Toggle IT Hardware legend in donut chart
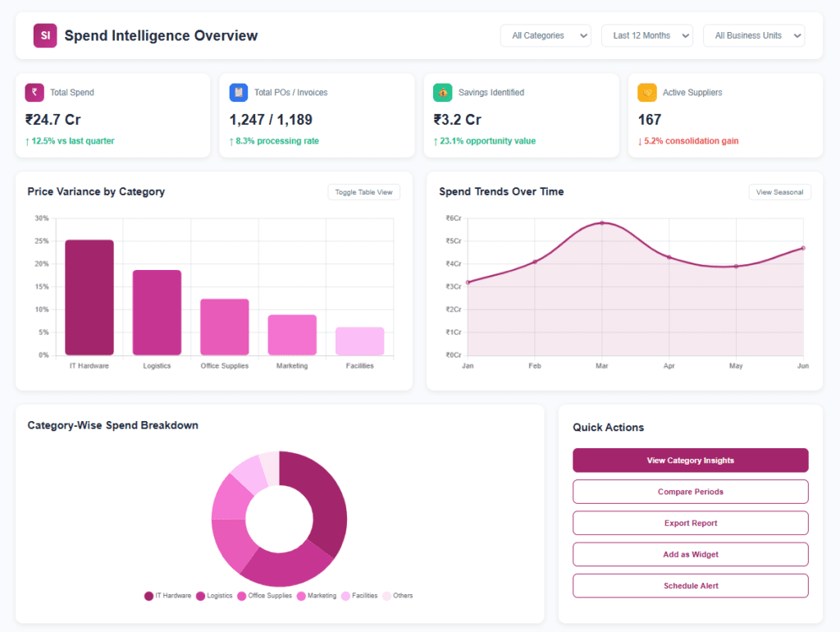The height and width of the screenshot is (632, 840). click(167, 596)
